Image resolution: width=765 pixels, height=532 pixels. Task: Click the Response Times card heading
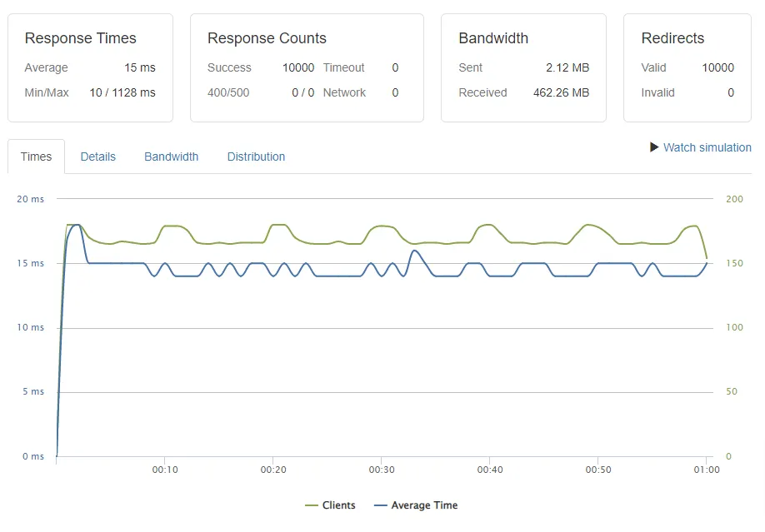coord(80,38)
